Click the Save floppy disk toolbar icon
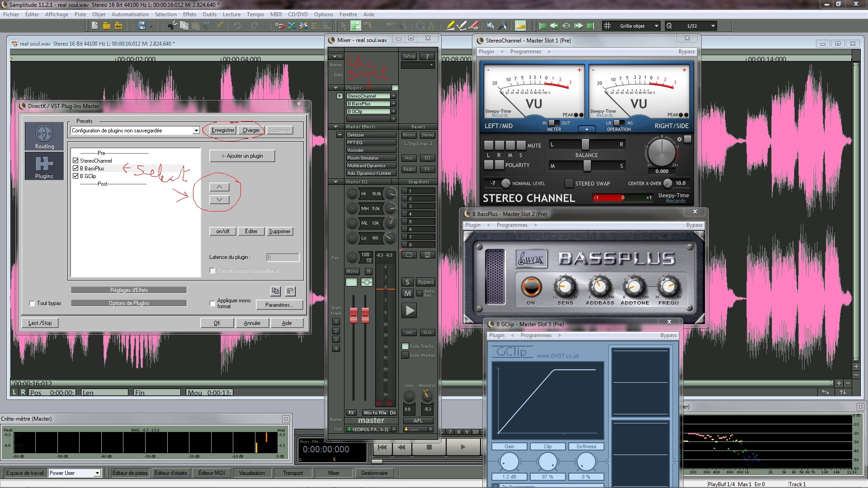Image resolution: width=868 pixels, height=488 pixels. coord(142,26)
